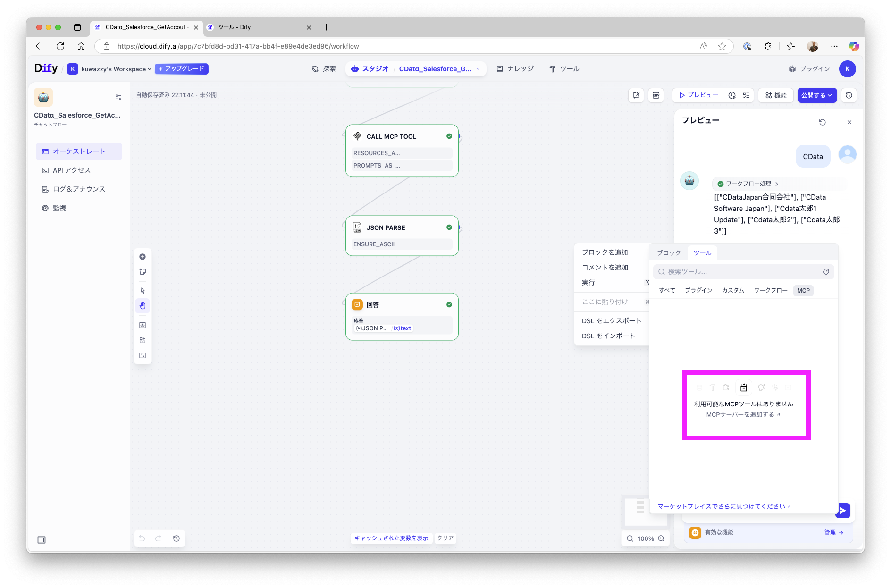Open the run history clock icon by preview
This screenshot has width=891, height=588.
[732, 95]
